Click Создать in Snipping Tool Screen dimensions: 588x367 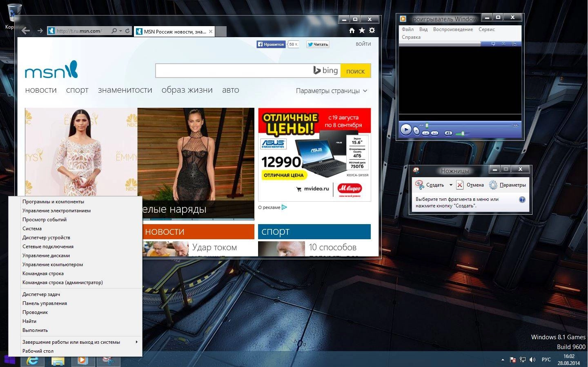(x=430, y=185)
